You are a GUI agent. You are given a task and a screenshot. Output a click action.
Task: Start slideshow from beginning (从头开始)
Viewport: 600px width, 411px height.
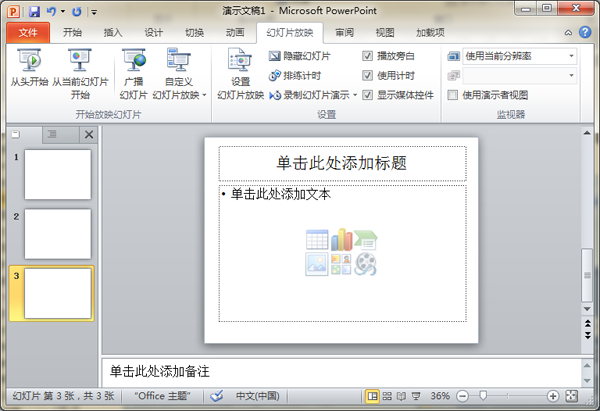[x=29, y=68]
